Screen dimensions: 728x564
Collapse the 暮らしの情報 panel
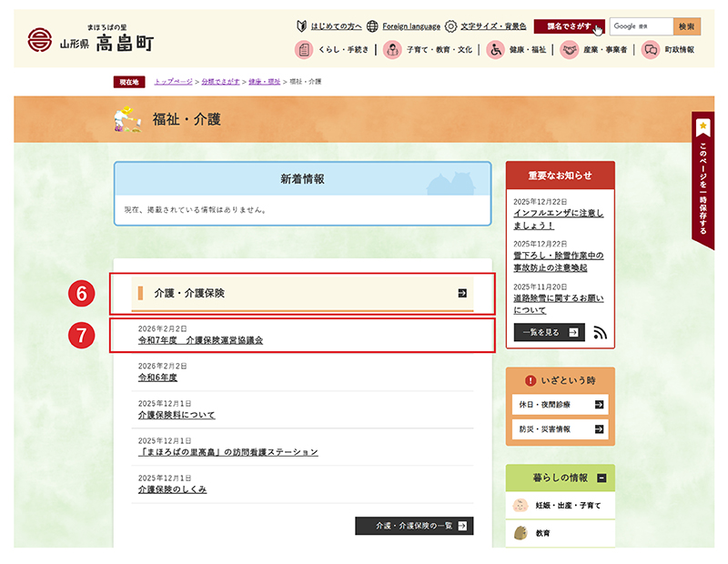click(602, 477)
